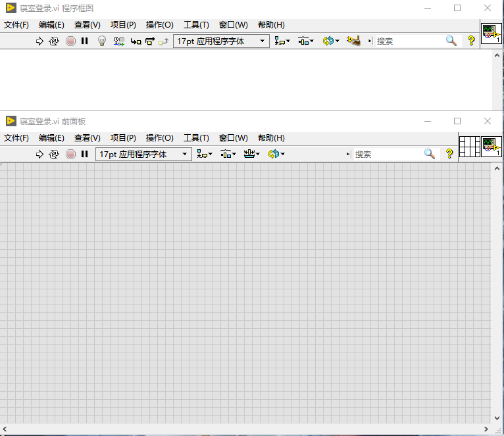The height and width of the screenshot is (436, 504).
Task: Open 编辑(E) menu in front panel window
Action: pos(51,138)
